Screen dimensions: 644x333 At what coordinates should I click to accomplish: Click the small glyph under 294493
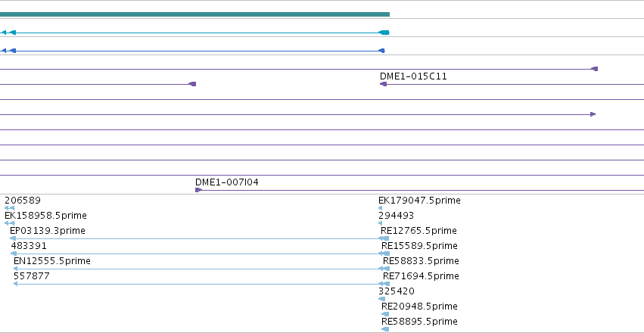(x=381, y=223)
